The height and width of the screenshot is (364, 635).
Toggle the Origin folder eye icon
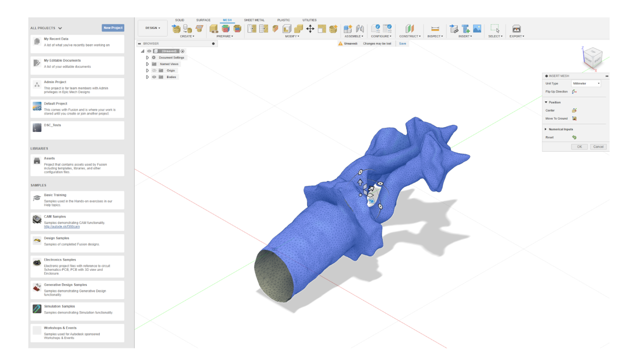pyautogui.click(x=154, y=70)
